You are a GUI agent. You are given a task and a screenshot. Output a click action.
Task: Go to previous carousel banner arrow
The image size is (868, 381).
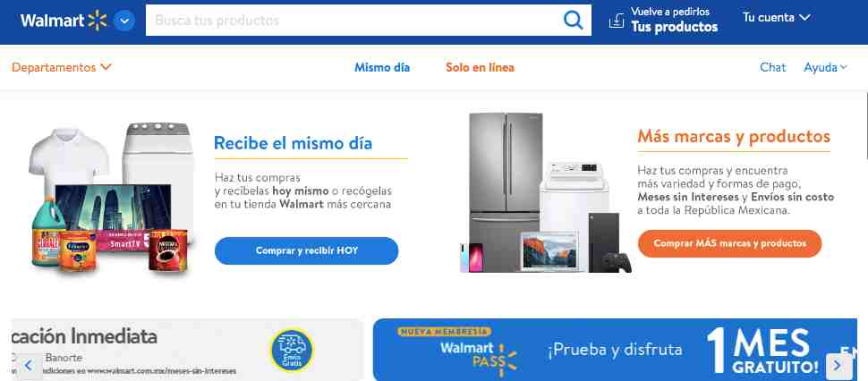(29, 365)
